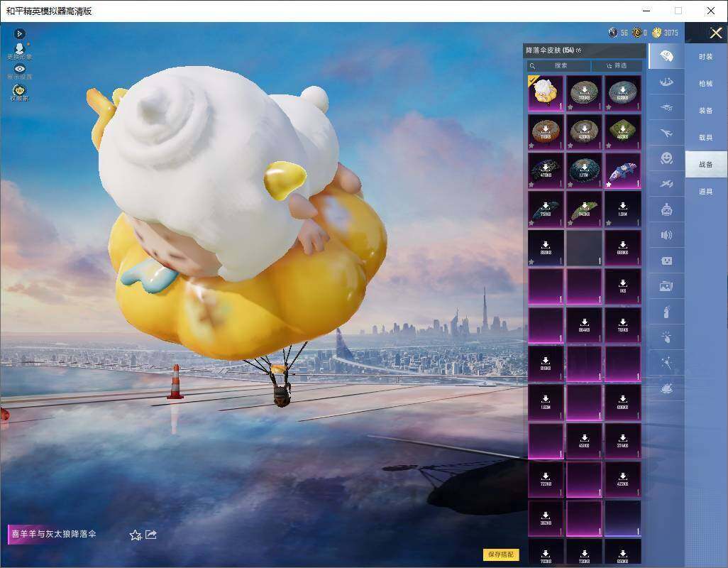
Task: Open the square face sticker category icon
Action: click(666, 261)
